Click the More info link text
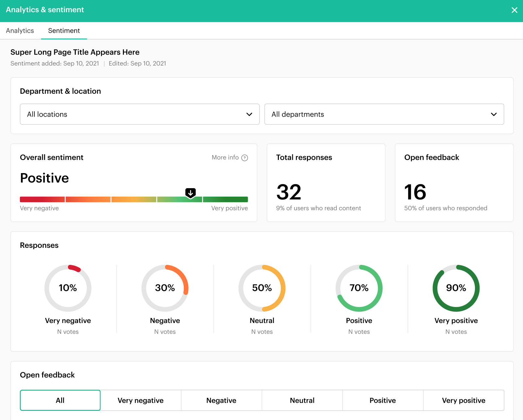 point(225,157)
